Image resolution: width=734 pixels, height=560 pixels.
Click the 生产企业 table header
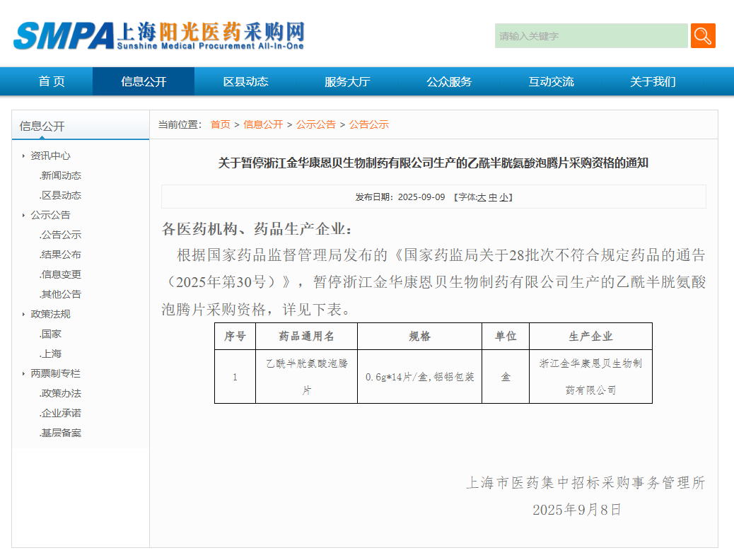click(590, 336)
